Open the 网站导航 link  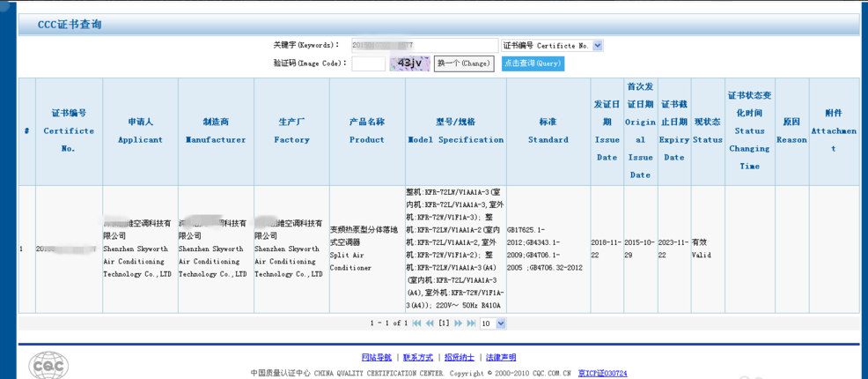click(x=377, y=358)
